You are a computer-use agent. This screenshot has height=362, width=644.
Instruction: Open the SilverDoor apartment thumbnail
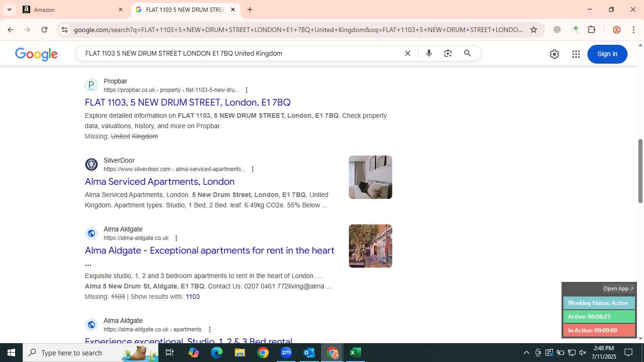click(x=371, y=177)
